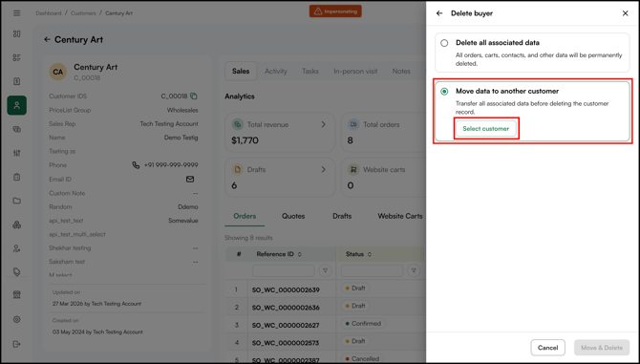Click the Confirmed status badge
The width and height of the screenshot is (640, 364).
click(x=363, y=324)
